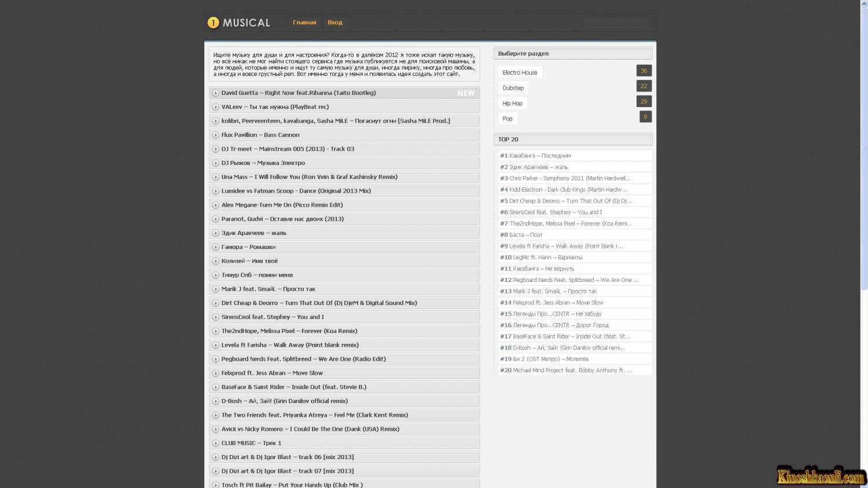
Task: Open kolibri, Peerveenteen, kavabanga track link
Action: pyautogui.click(x=336, y=121)
